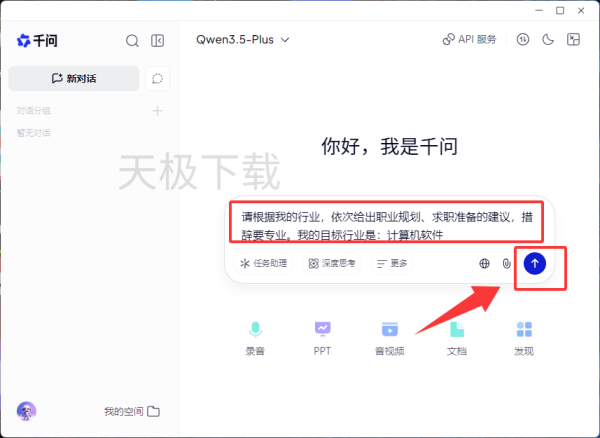This screenshot has height=438, width=600.
Task: Click the search icon in sidebar
Action: [x=132, y=41]
